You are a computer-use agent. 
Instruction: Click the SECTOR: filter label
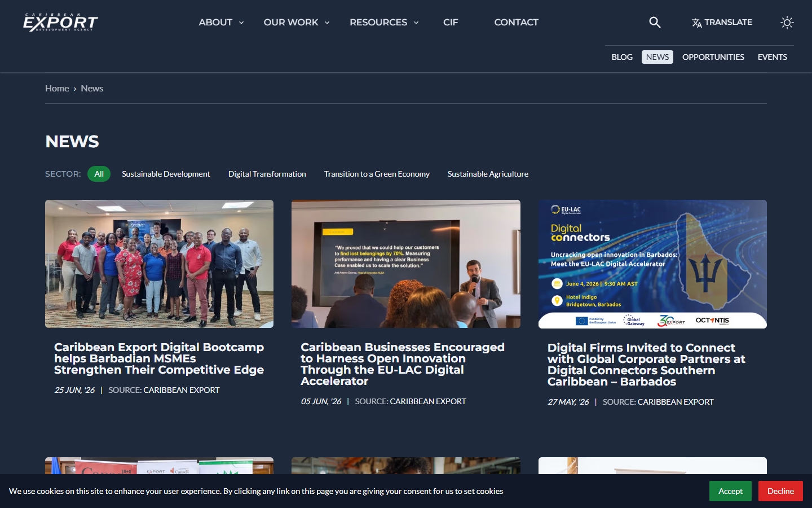click(63, 174)
